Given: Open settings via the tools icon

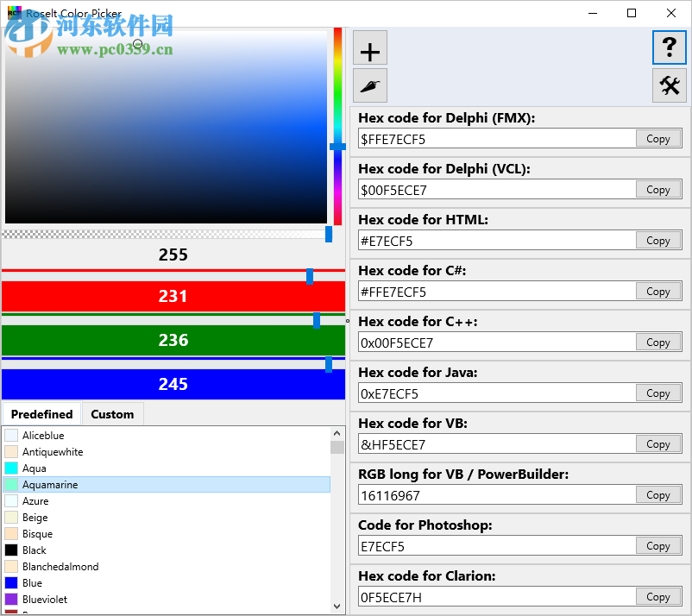Looking at the screenshot, I should (x=669, y=85).
